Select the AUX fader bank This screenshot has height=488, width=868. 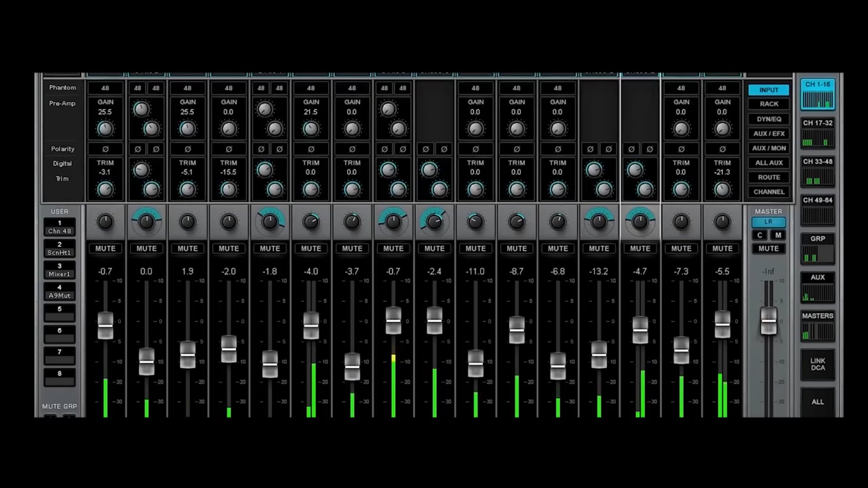[817, 287]
